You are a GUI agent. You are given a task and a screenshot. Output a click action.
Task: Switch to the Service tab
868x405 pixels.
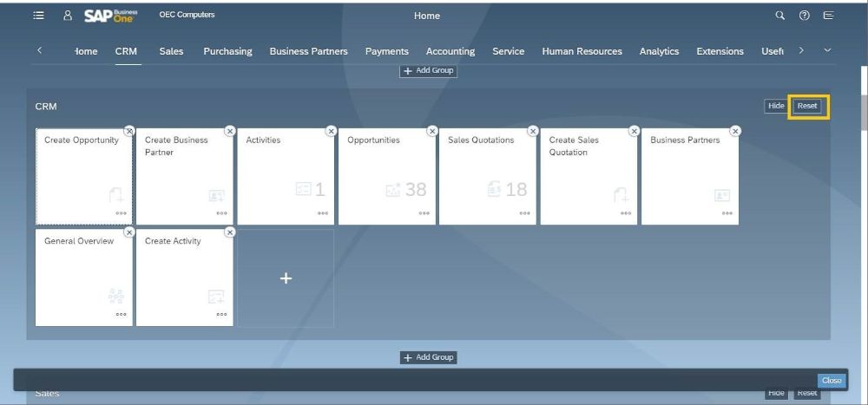pyautogui.click(x=508, y=51)
